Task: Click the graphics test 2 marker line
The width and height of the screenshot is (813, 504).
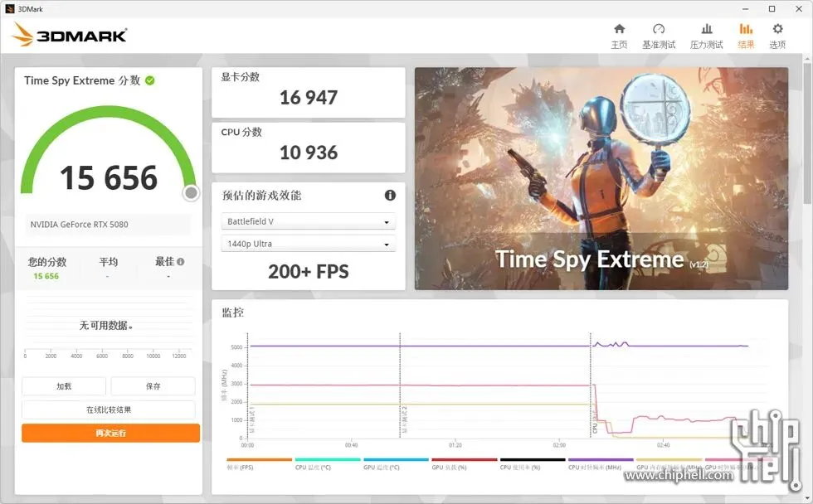Action: click(x=400, y=385)
